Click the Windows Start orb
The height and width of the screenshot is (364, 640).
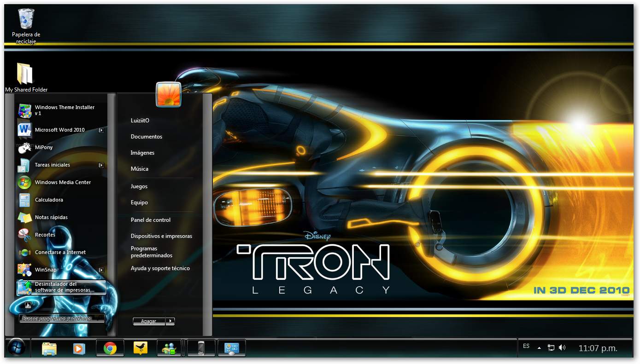click(17, 347)
